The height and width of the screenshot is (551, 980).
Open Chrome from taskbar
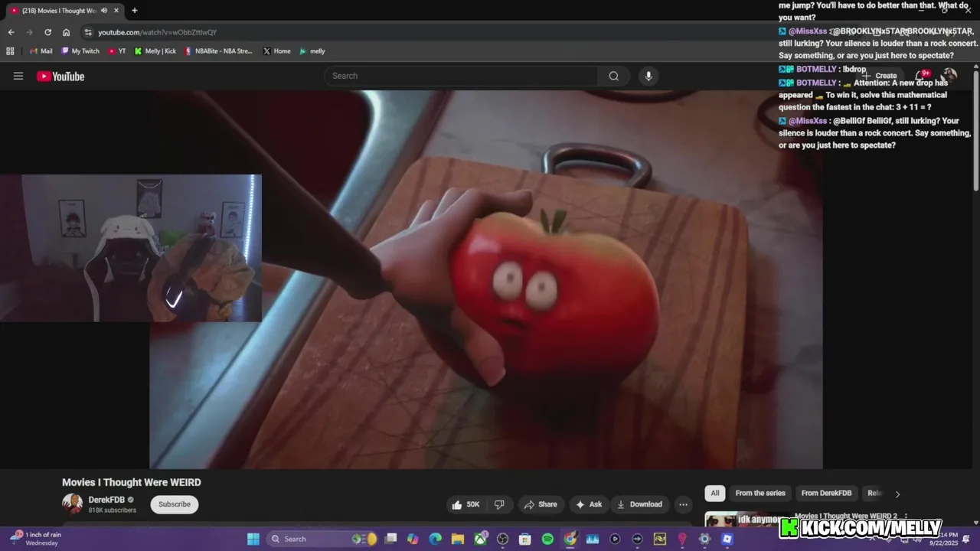coord(570,539)
